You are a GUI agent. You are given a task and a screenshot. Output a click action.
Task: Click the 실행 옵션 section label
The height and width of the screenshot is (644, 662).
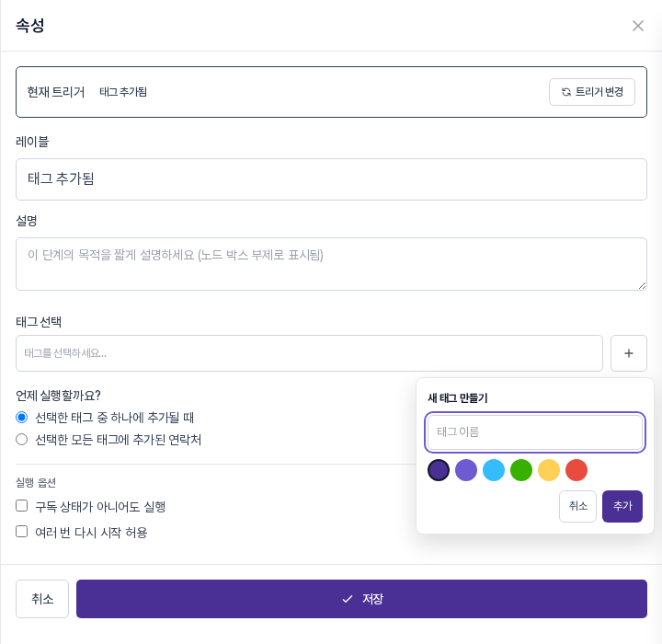point(36,483)
